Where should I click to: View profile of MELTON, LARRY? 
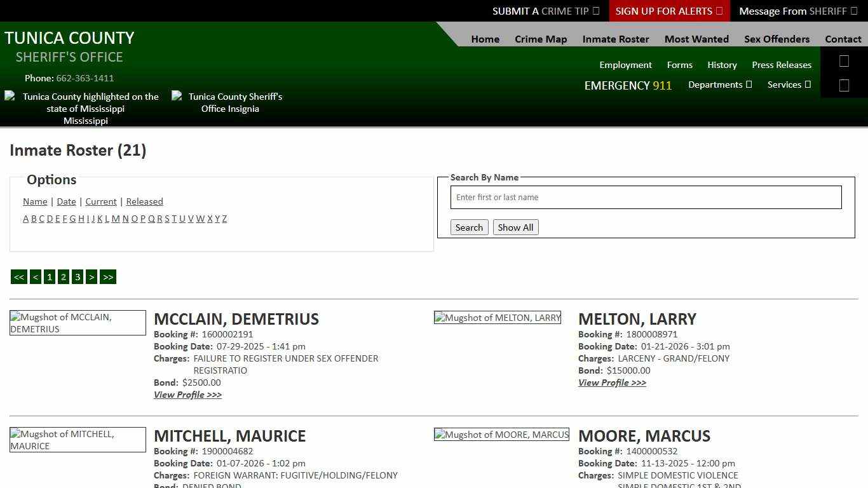coord(612,383)
